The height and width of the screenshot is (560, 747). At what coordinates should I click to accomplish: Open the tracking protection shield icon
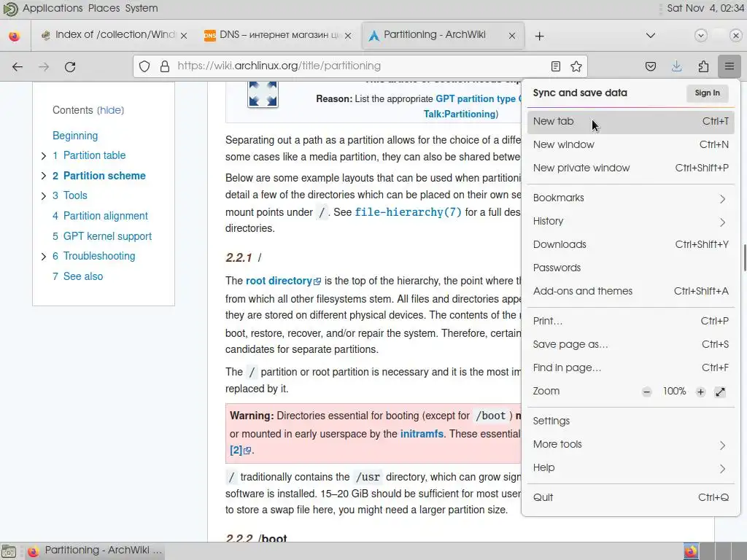(x=144, y=66)
